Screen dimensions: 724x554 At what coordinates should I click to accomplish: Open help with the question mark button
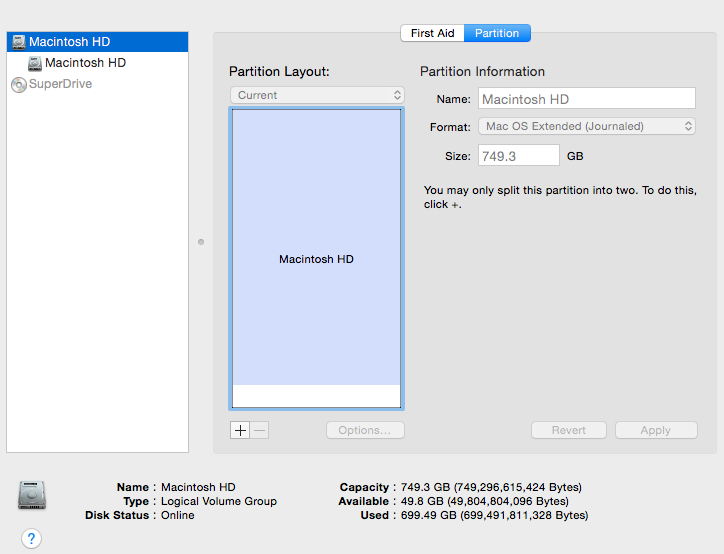31,538
